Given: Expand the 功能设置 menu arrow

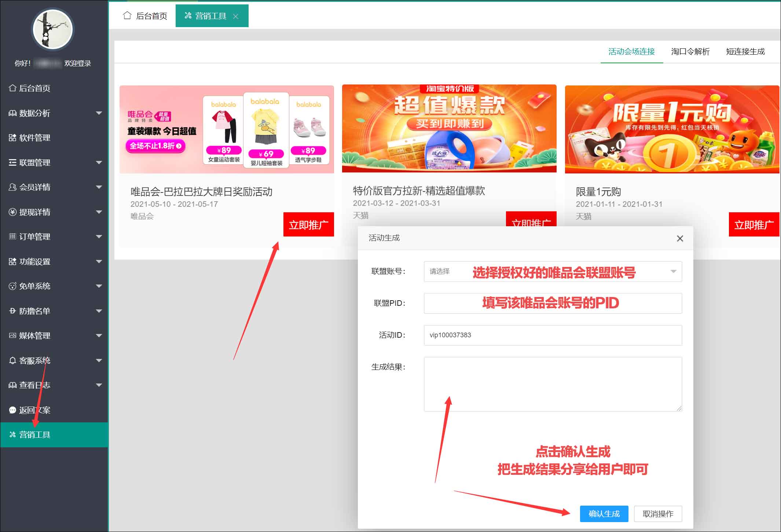Looking at the screenshot, I should pos(99,261).
